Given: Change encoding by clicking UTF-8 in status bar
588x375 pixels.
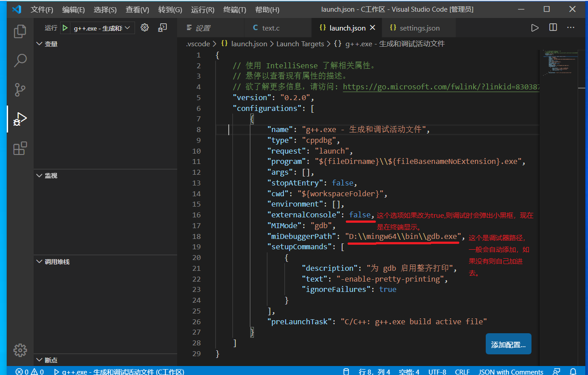Looking at the screenshot, I should tap(437, 371).
